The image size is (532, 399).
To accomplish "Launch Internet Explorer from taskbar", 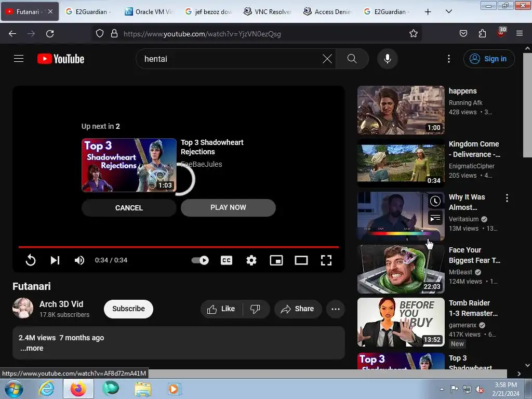I will pyautogui.click(x=46, y=389).
